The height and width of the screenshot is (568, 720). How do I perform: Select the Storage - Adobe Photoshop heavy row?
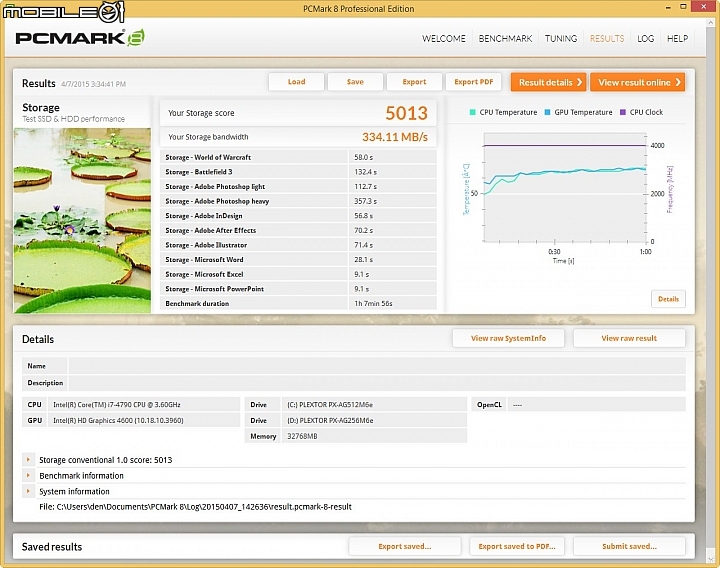(298, 201)
